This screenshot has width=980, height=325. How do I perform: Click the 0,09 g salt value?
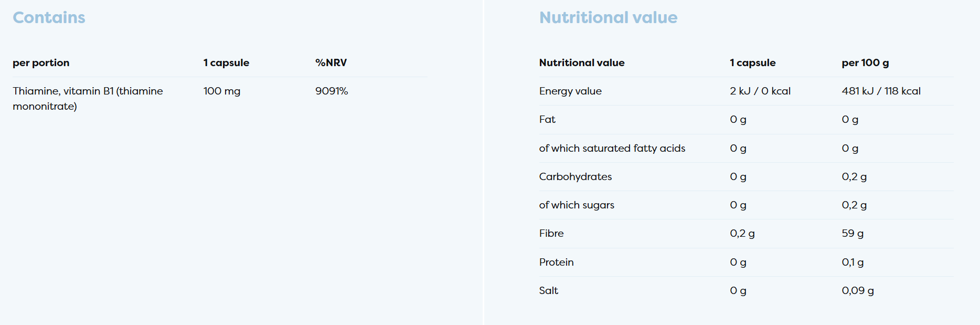857,290
